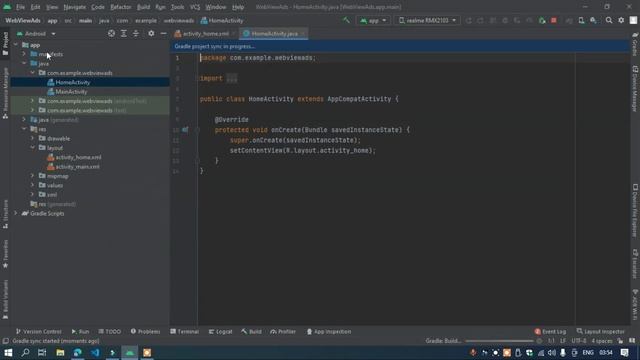Click the volume speaker tray icon
The height and width of the screenshot is (360, 640).
552,353
